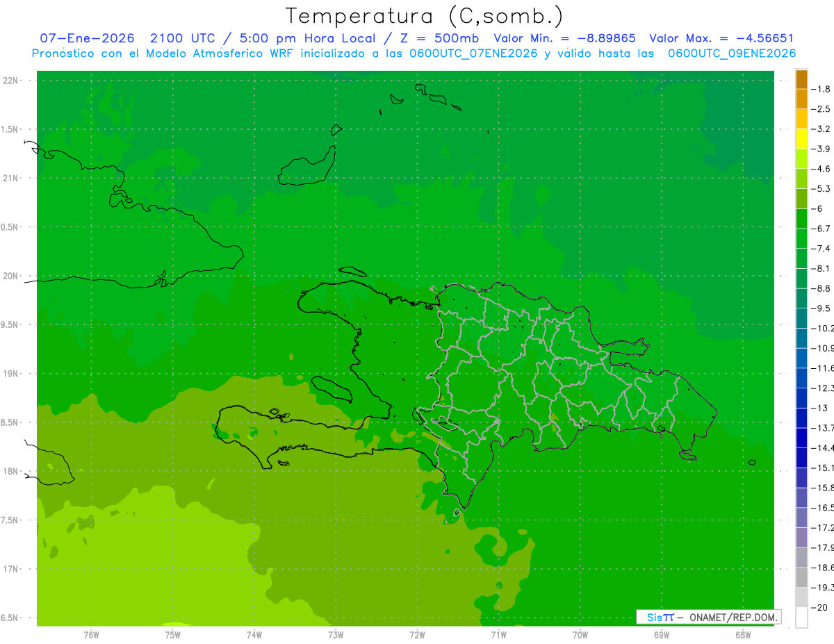The height and width of the screenshot is (644, 834).
Task: Click the Temperatura (C,somb.) chart title
Action: [424, 16]
